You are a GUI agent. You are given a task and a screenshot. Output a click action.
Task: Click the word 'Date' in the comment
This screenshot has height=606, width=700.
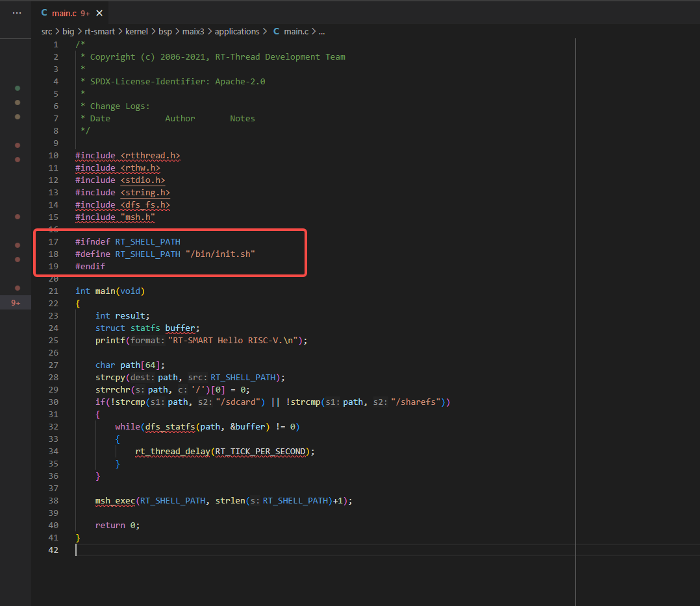tap(100, 119)
